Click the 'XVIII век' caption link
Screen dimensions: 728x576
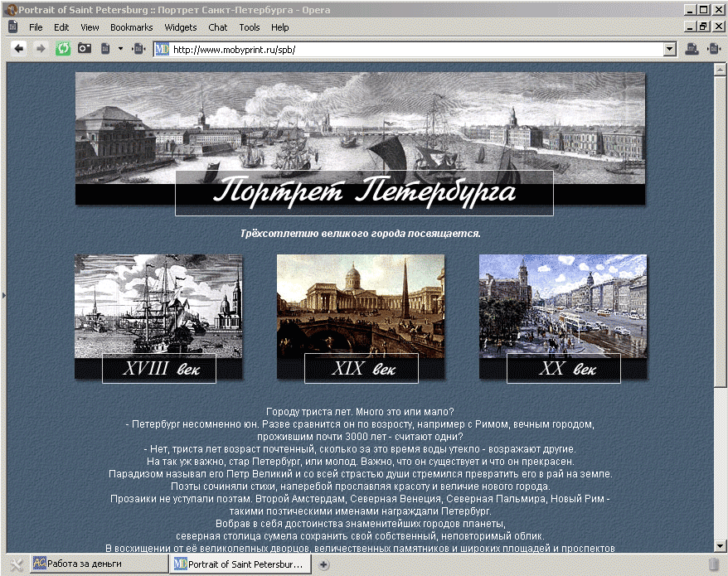159,369
